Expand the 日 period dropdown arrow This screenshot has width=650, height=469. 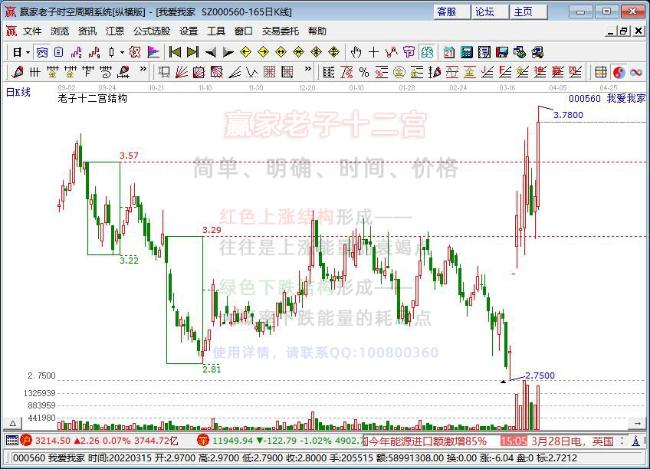click(28, 52)
